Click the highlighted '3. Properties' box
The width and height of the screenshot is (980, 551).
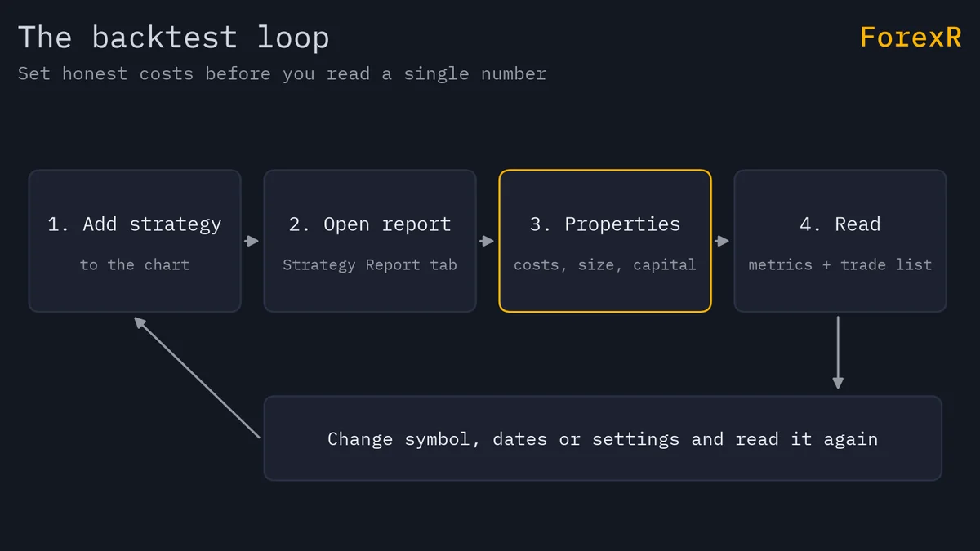click(x=605, y=241)
